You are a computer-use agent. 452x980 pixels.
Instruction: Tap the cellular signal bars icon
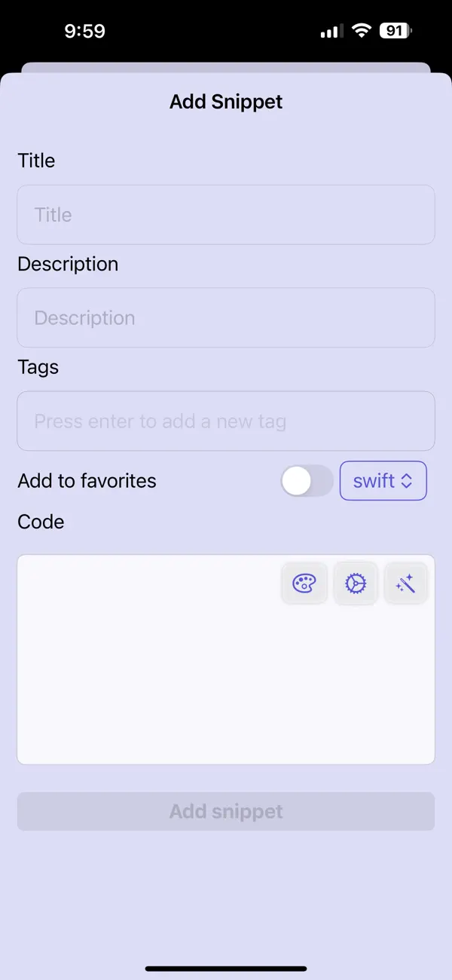(x=329, y=30)
